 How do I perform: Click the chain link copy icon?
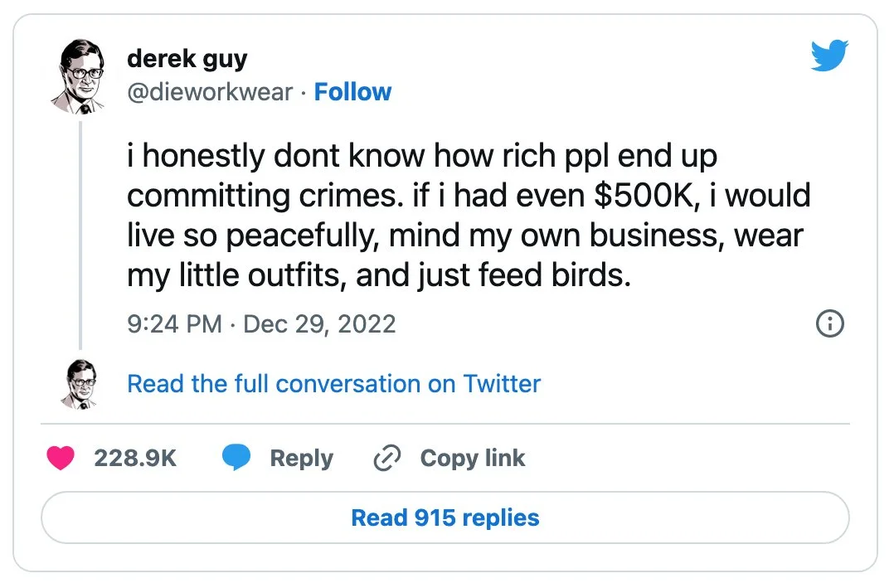[387, 458]
